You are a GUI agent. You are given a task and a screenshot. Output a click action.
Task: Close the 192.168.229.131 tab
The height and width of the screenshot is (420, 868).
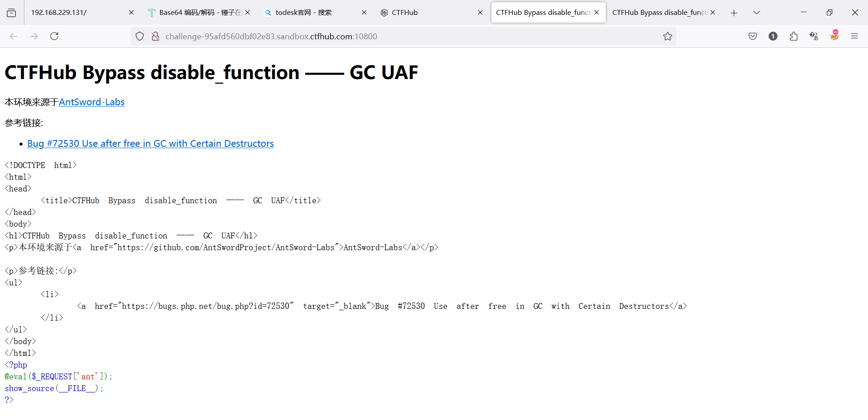131,13
